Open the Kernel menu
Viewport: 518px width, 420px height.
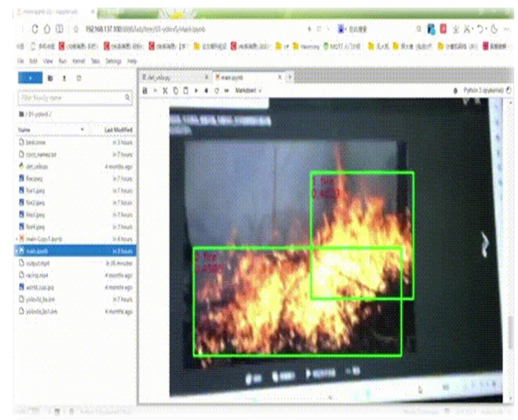pyautogui.click(x=79, y=61)
